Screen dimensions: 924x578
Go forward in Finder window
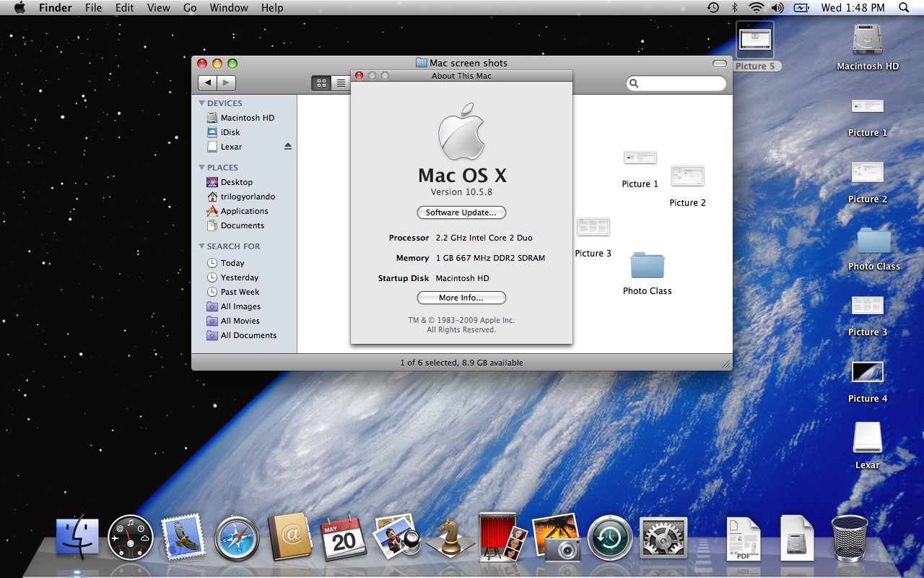[x=227, y=83]
